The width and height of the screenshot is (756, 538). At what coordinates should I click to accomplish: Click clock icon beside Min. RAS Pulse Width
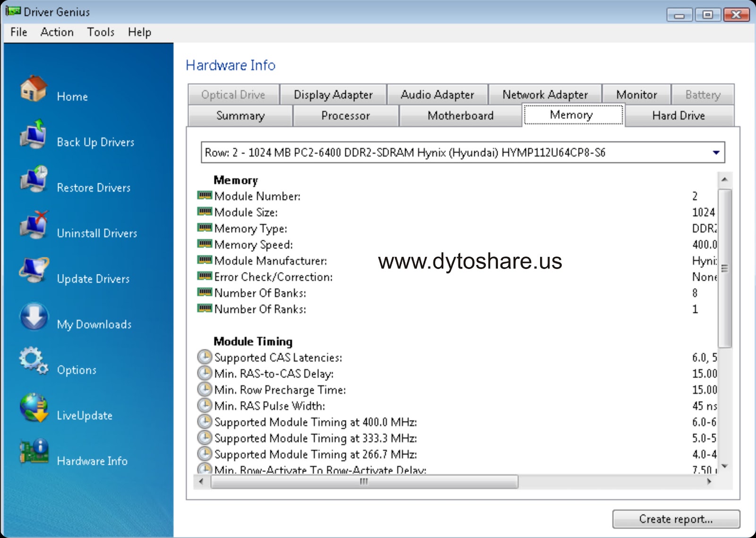click(205, 405)
